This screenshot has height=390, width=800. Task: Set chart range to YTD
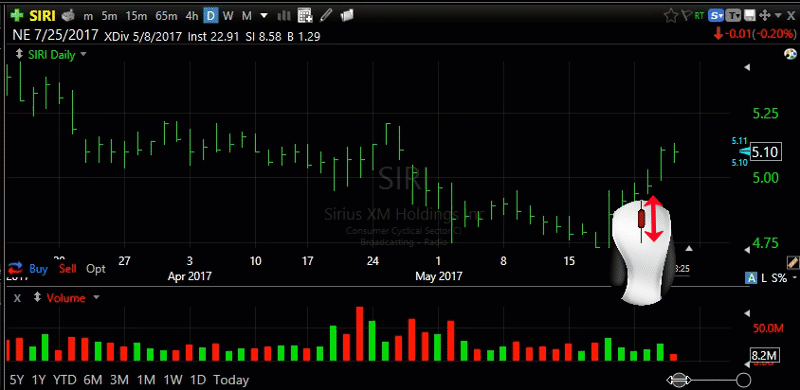65,380
